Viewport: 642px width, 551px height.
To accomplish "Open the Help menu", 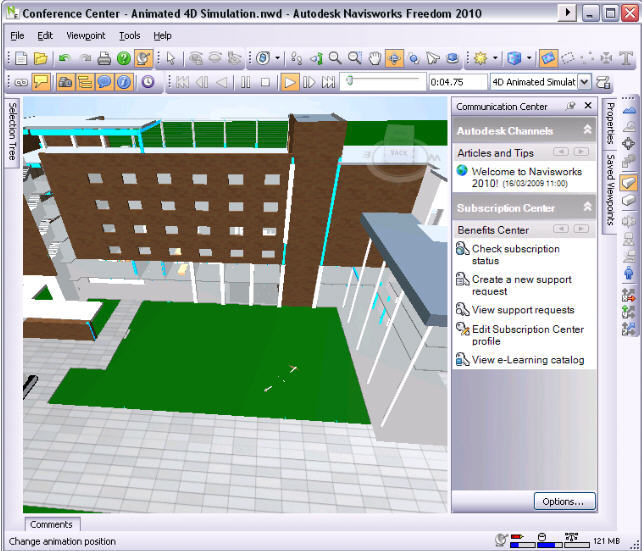I will [162, 36].
